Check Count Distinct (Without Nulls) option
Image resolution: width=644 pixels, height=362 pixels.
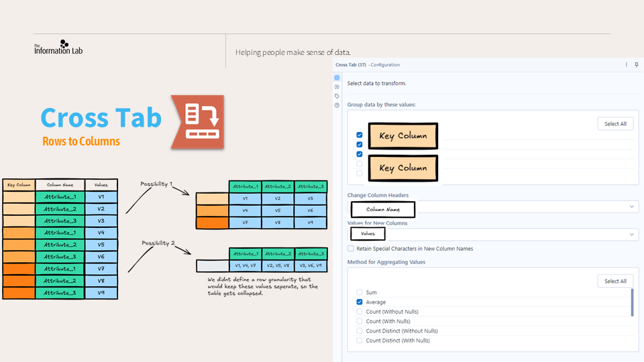360,330
